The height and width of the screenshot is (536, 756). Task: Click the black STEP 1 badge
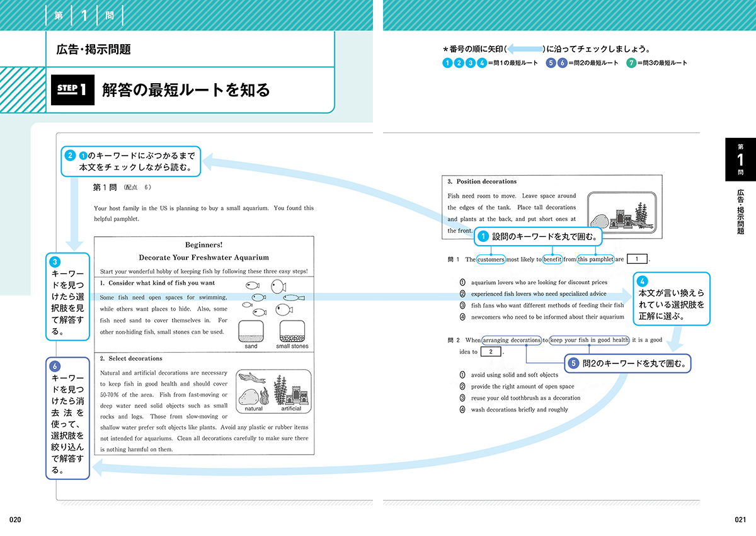(x=72, y=90)
